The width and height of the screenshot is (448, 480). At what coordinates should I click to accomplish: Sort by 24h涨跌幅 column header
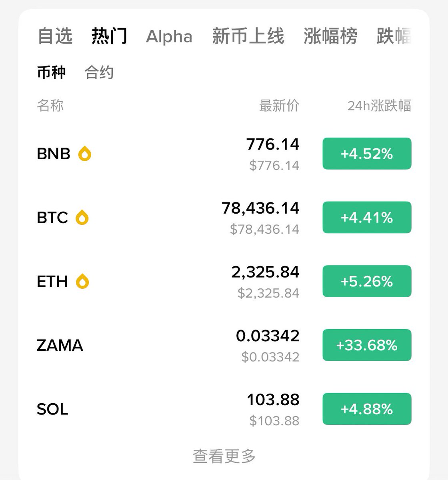[379, 106]
